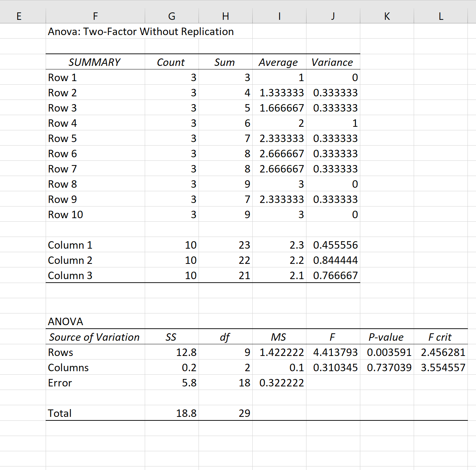Select Rows P-value 0.003591
This screenshot has width=476, height=470.
pyautogui.click(x=387, y=352)
